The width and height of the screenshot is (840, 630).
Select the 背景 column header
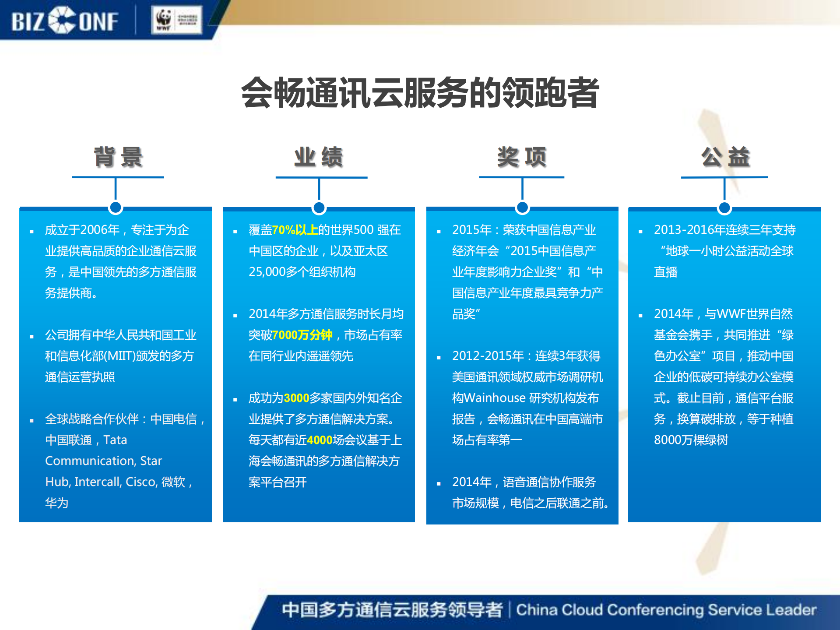118,157
